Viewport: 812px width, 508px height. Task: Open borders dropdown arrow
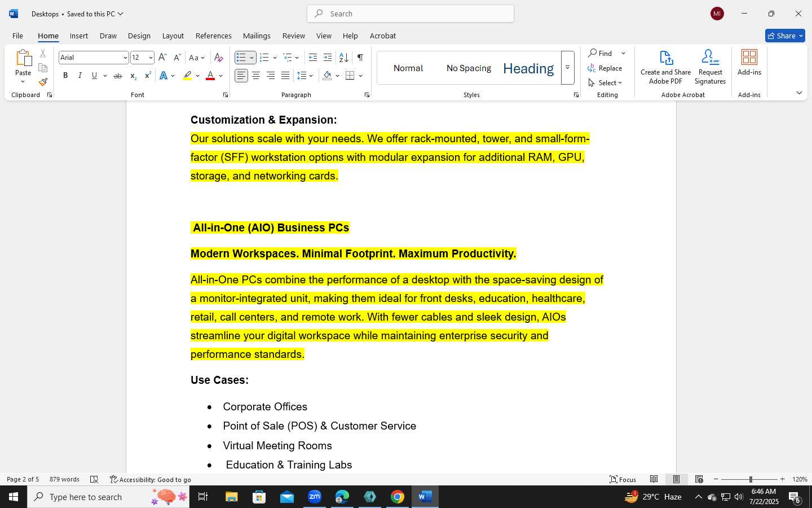pyautogui.click(x=361, y=76)
